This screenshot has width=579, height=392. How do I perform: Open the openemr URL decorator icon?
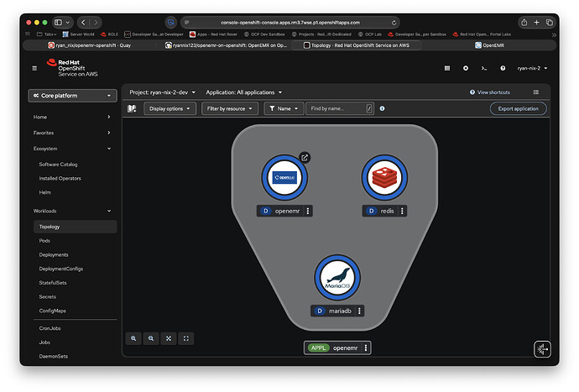point(305,158)
